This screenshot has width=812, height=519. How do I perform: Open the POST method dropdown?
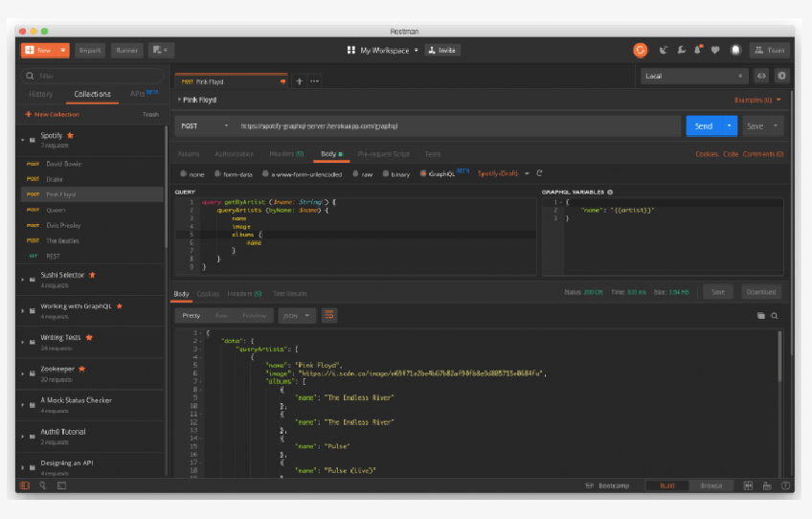(203, 125)
